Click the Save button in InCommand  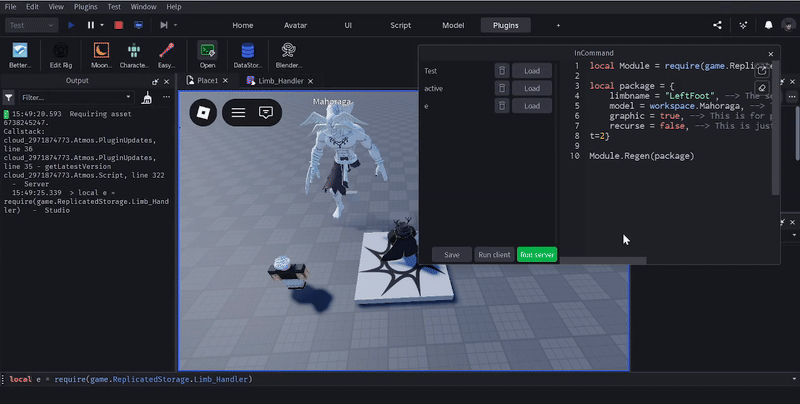(x=452, y=255)
